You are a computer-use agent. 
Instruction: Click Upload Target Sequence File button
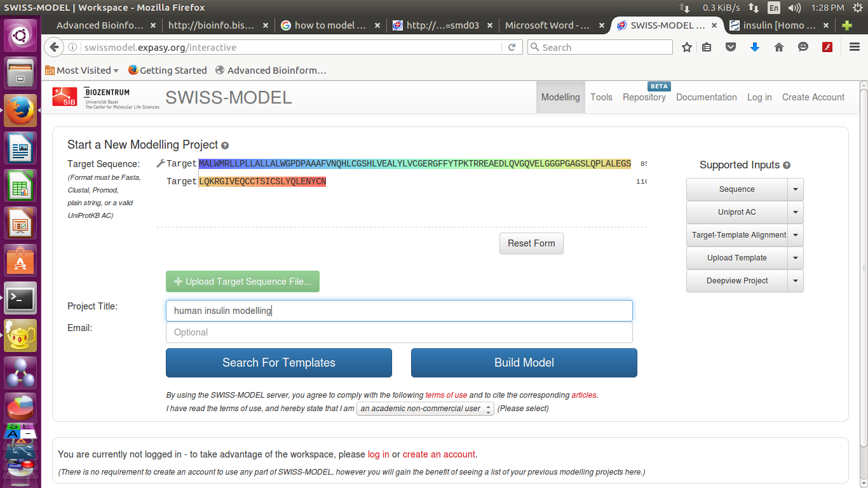pos(243,281)
